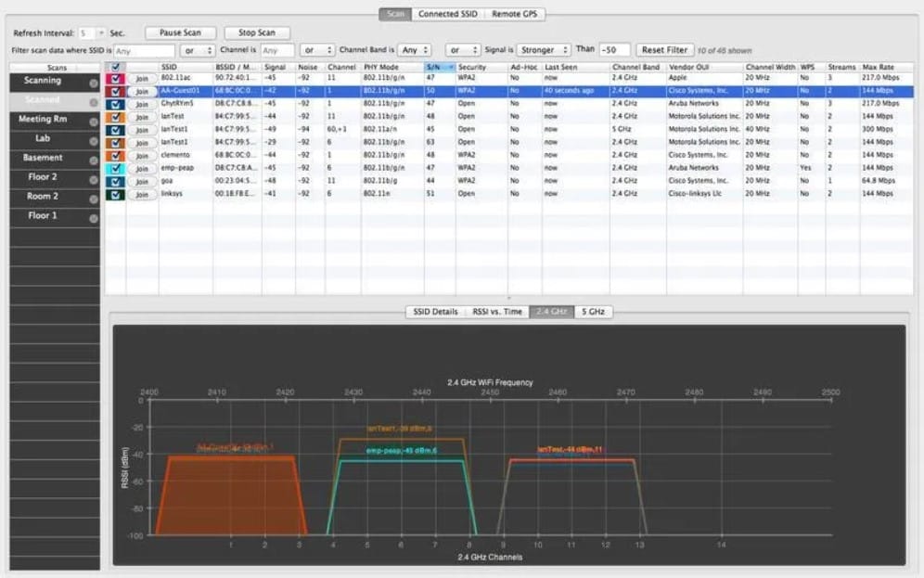924x578 pixels.
Task: Select the 5 GHz chart tab
Action: coord(594,312)
